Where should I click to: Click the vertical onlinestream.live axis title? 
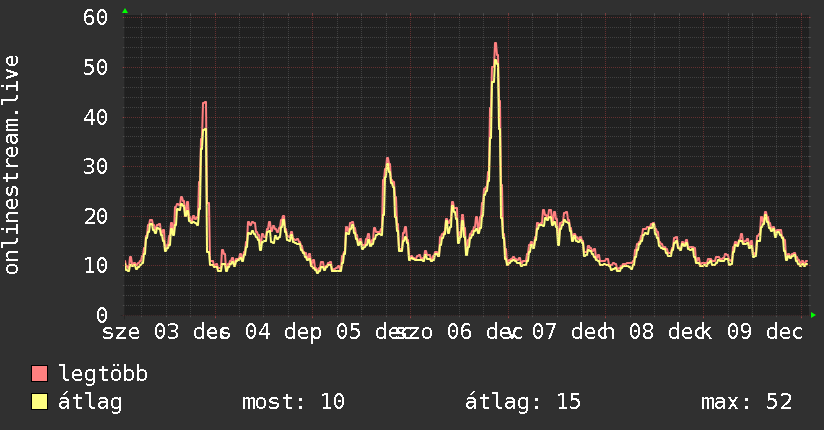tap(11, 165)
